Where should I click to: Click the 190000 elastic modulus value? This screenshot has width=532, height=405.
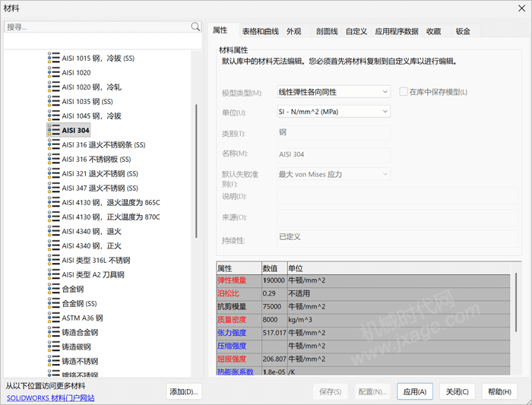(274, 280)
